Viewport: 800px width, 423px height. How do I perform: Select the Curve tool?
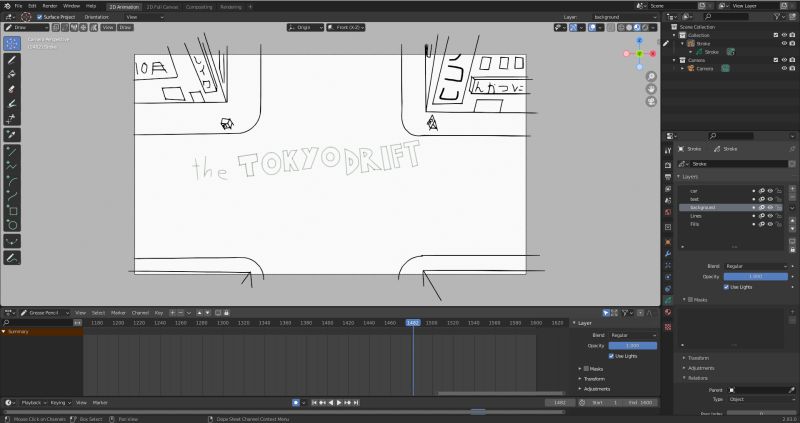pos(12,195)
